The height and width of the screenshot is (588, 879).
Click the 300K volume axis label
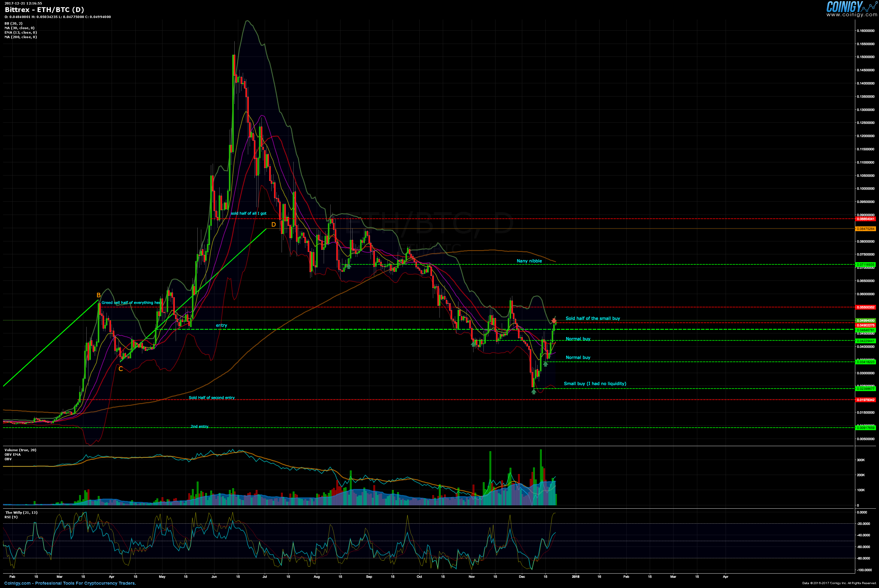(x=861, y=460)
